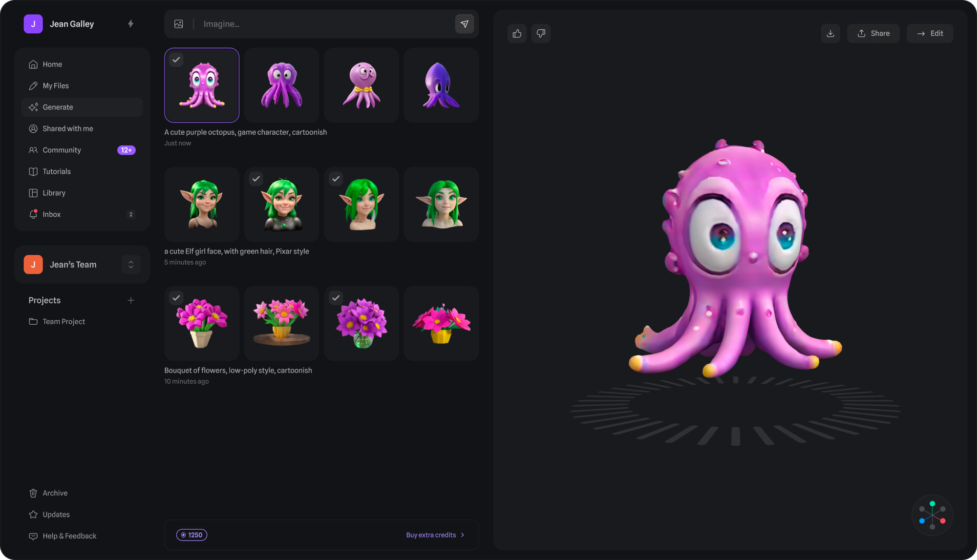Image resolution: width=977 pixels, height=560 pixels.
Task: Click the thumbs down dislike icon
Action: point(541,34)
